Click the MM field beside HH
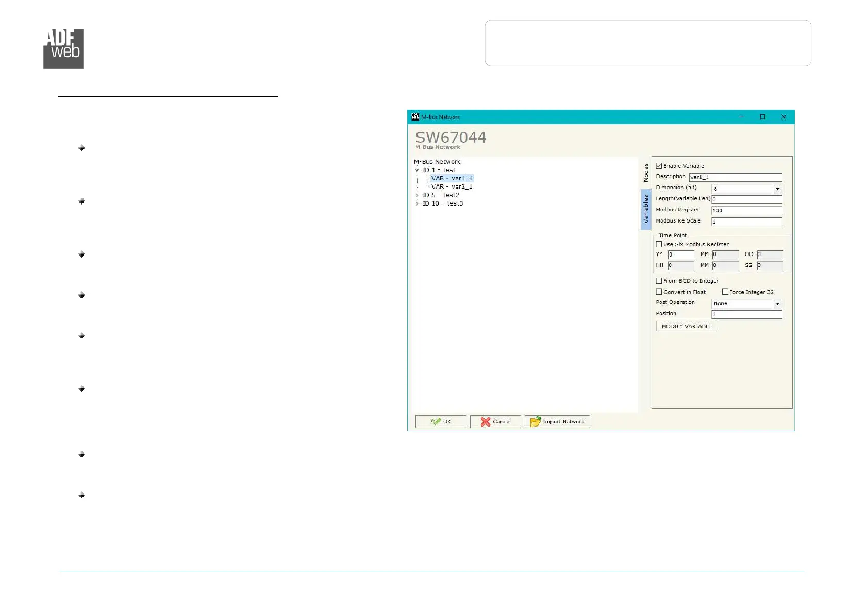The width and height of the screenshot is (868, 613). tap(726, 265)
